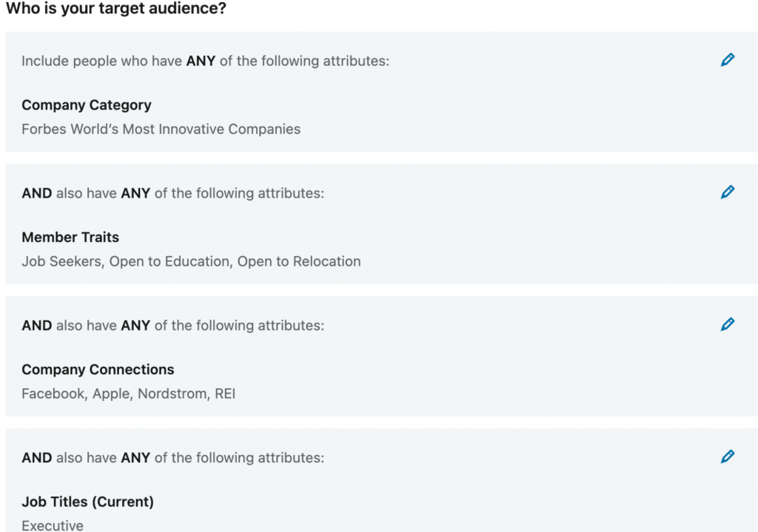
Task: Select the Member Traits attribute label
Action: pos(70,237)
